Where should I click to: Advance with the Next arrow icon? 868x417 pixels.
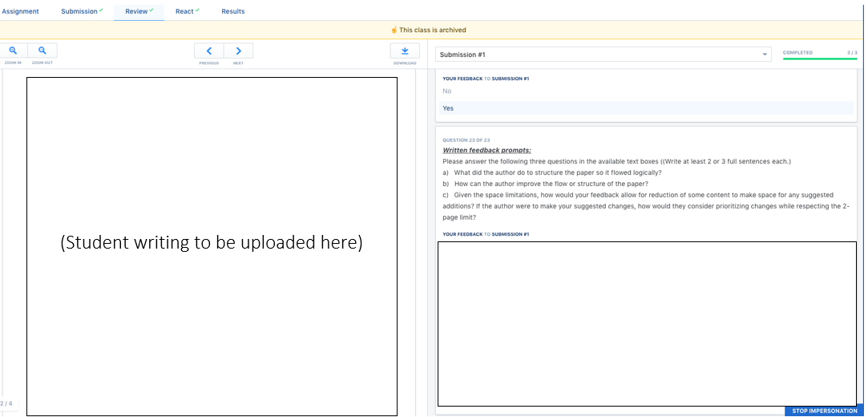click(238, 51)
